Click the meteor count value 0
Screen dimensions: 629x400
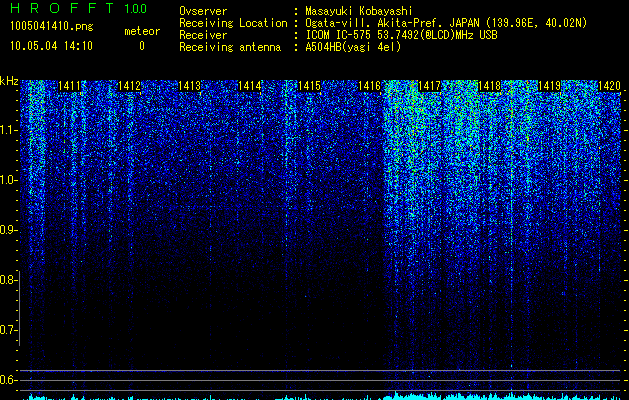coord(142,46)
